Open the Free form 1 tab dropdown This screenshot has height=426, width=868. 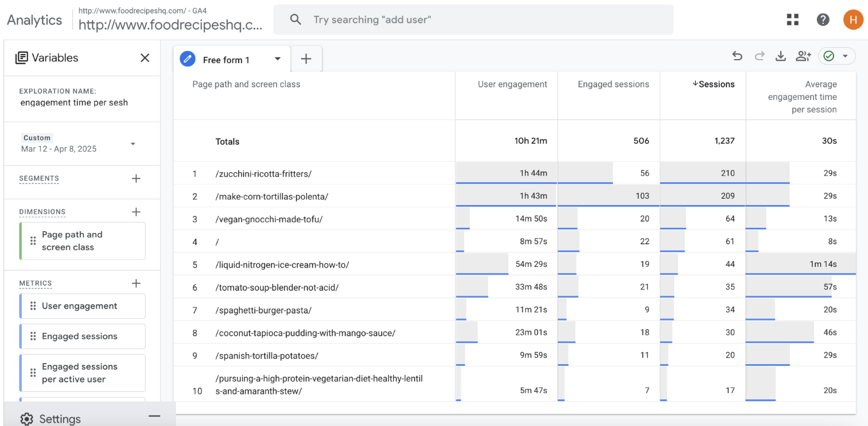tap(278, 59)
